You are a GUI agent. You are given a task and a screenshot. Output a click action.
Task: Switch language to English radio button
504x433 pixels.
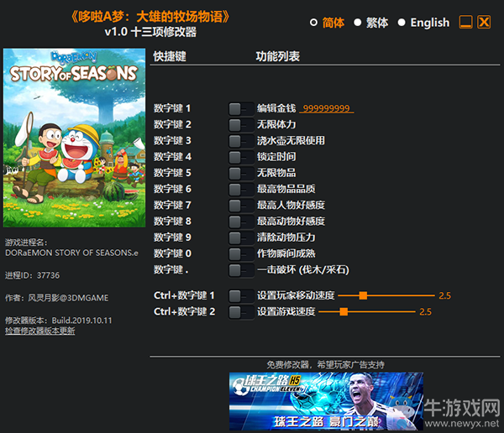pos(402,23)
